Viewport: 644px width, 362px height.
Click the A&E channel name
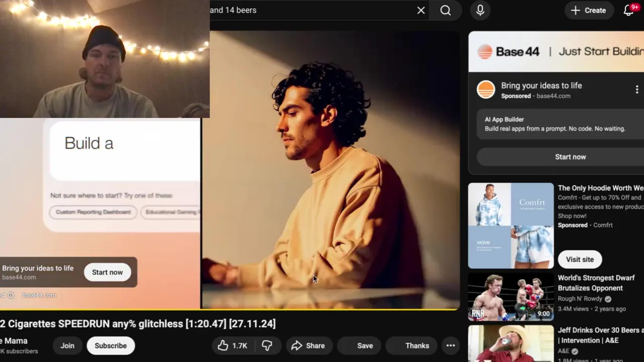point(565,351)
